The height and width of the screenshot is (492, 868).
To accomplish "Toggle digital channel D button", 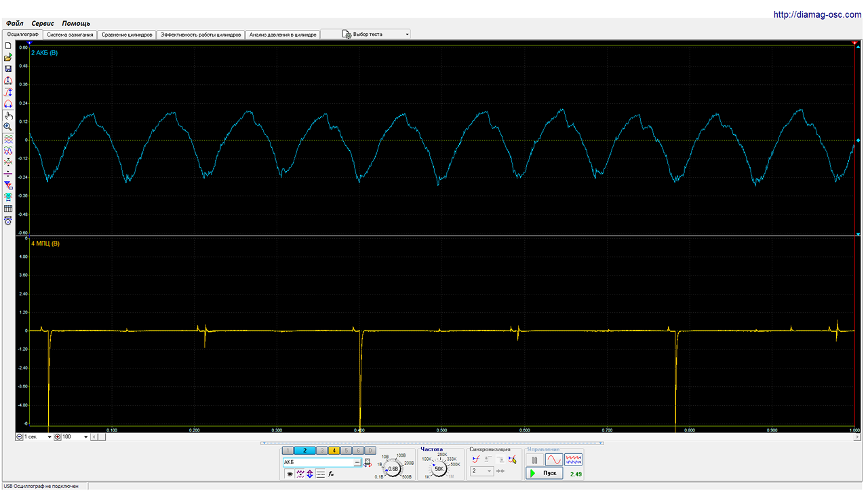I will tap(370, 451).
